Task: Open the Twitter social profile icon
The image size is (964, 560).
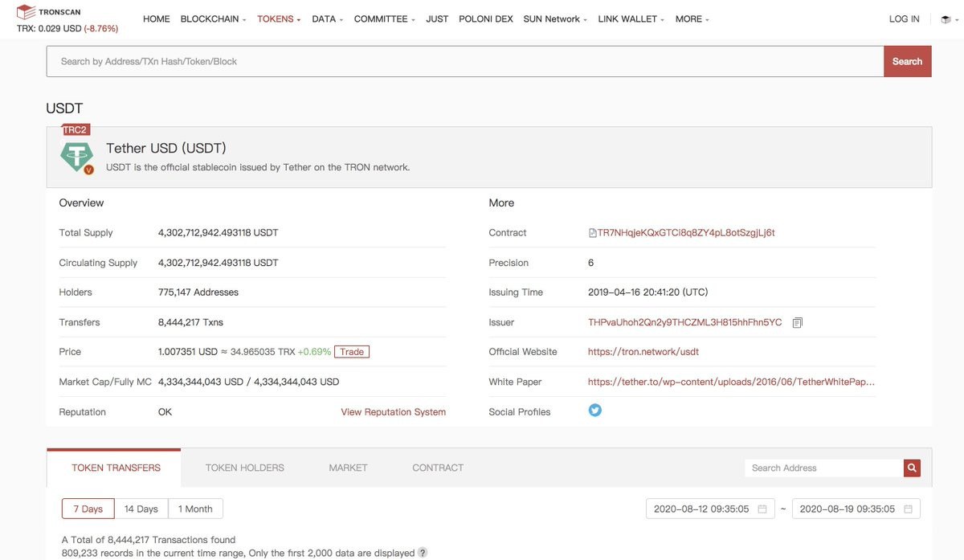Action: (594, 411)
